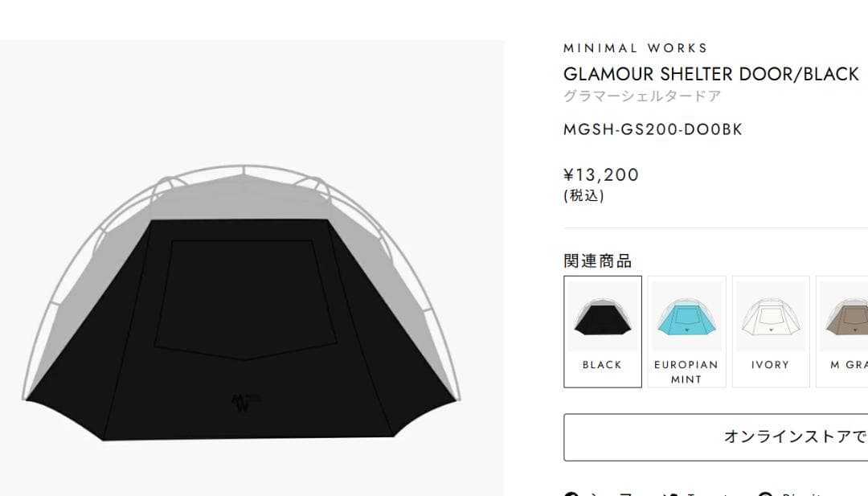This screenshot has width=868, height=496.
Task: Click the 関連商品 section heading
Action: 598,260
